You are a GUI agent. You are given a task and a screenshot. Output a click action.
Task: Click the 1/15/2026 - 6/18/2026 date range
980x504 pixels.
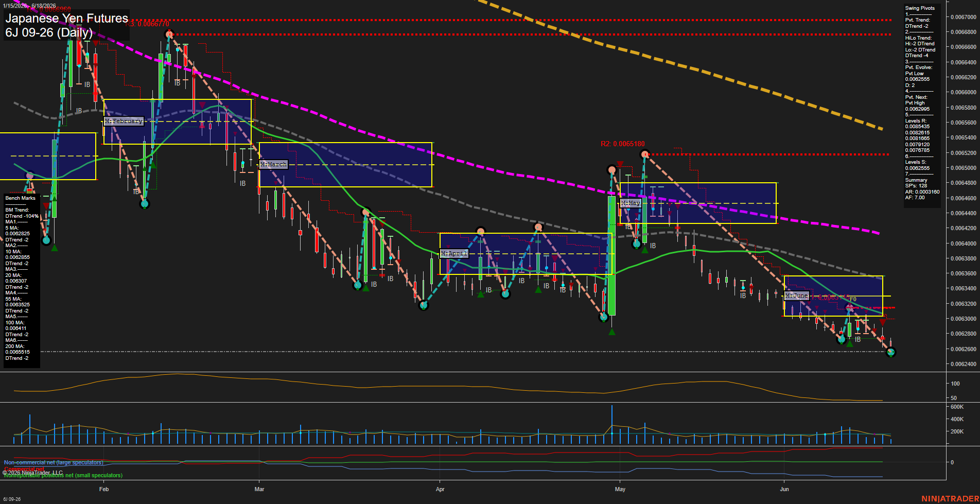(x=29, y=6)
